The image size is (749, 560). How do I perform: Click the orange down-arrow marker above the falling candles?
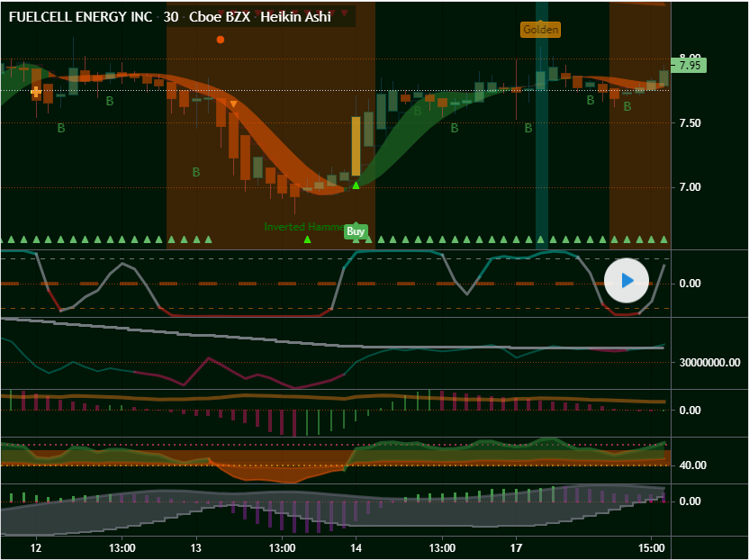click(x=234, y=104)
